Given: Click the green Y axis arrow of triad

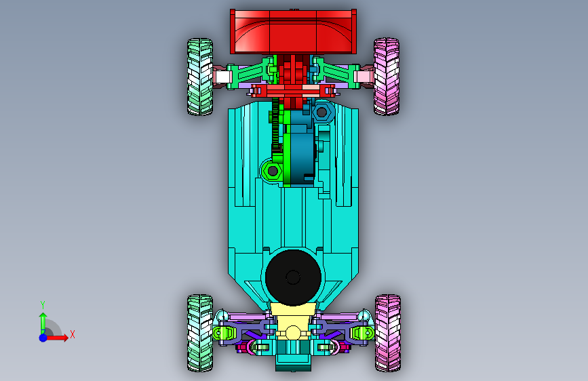Looking at the screenshot, I should 43,323.
